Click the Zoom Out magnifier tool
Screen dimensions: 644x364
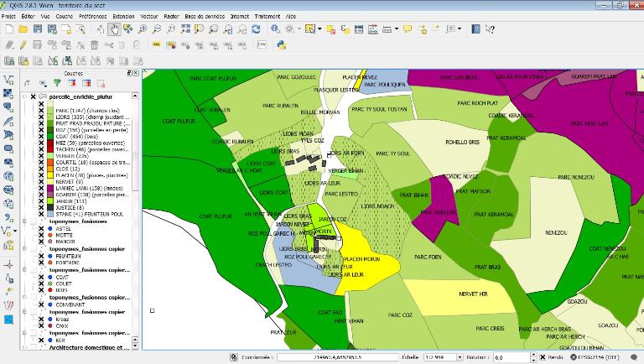(x=157, y=29)
